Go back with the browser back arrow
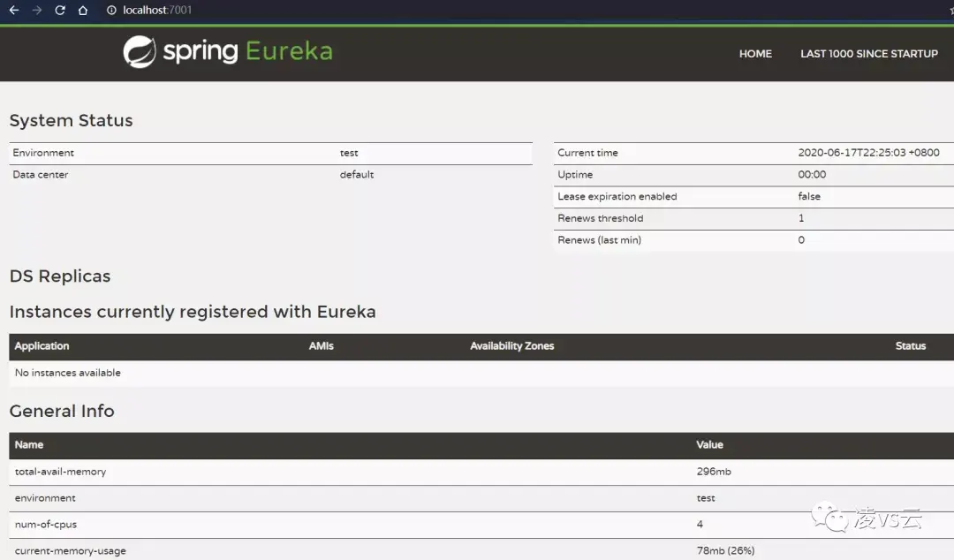This screenshot has height=560, width=954. [13, 10]
